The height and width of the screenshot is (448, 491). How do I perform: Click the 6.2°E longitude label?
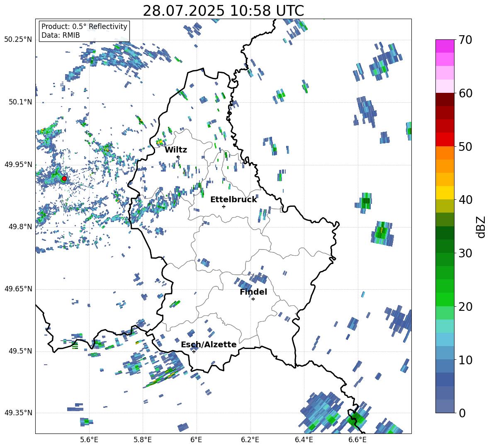(x=250, y=440)
